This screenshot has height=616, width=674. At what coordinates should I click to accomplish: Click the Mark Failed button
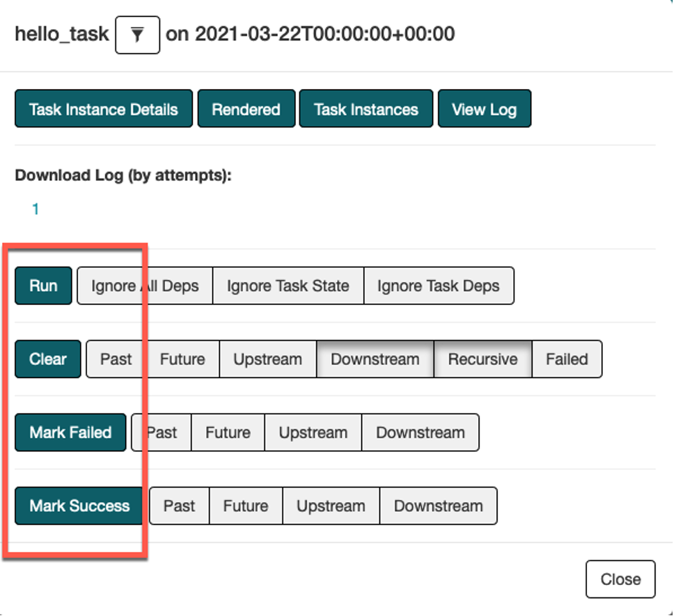[x=70, y=433]
